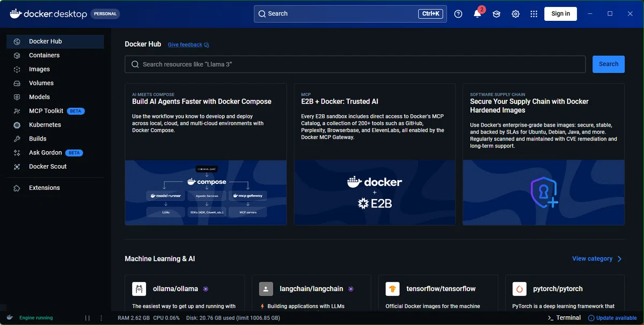Click the BETA badge beside Ask Gordon
Image resolution: width=644 pixels, height=325 pixels.
(x=74, y=153)
